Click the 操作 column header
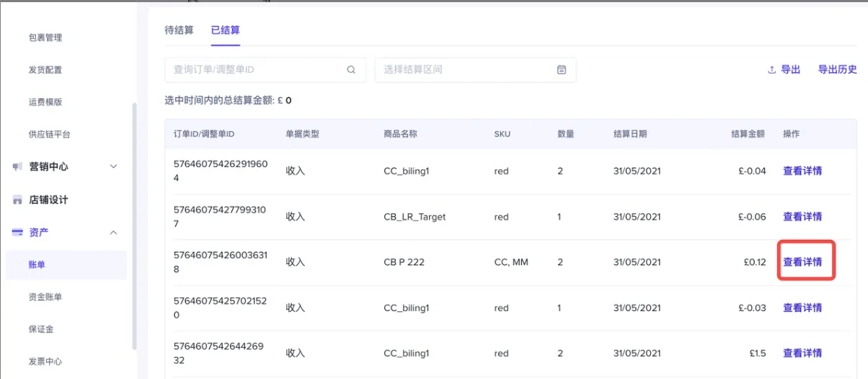The image size is (868, 379). click(792, 134)
